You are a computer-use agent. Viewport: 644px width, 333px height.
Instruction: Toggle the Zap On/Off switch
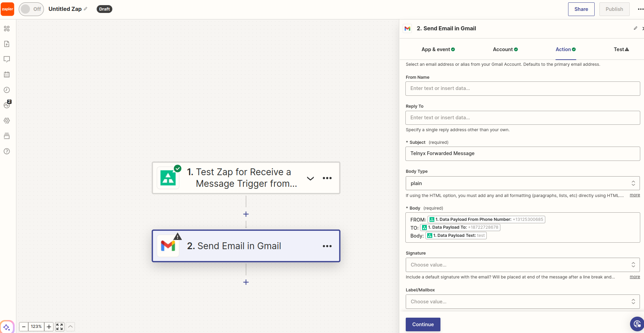(x=31, y=9)
